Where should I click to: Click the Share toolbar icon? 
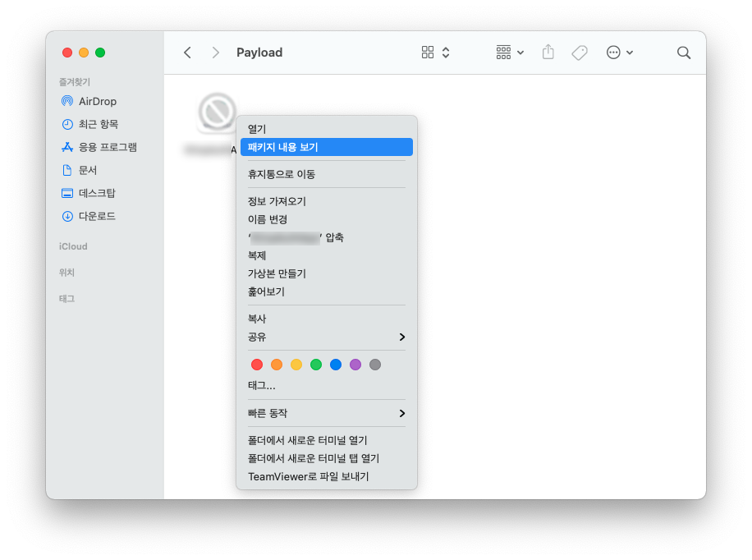[548, 52]
